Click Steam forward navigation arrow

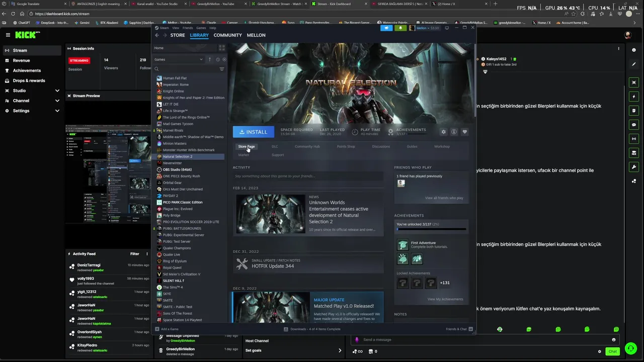[165, 35]
